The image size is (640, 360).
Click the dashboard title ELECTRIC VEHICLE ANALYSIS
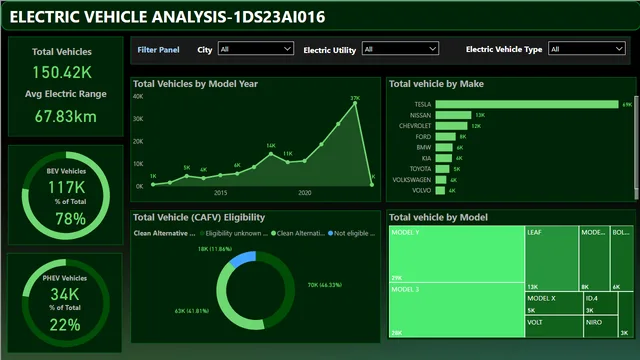(167, 17)
